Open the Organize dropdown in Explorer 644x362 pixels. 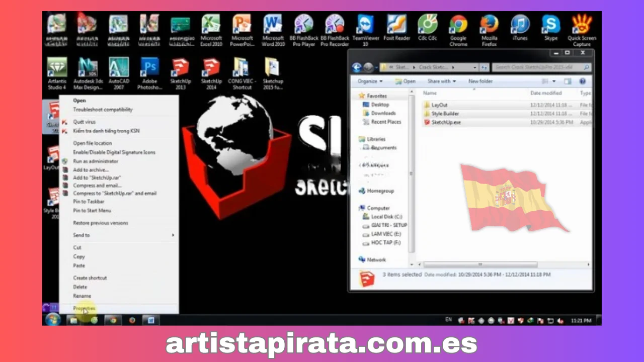point(370,81)
